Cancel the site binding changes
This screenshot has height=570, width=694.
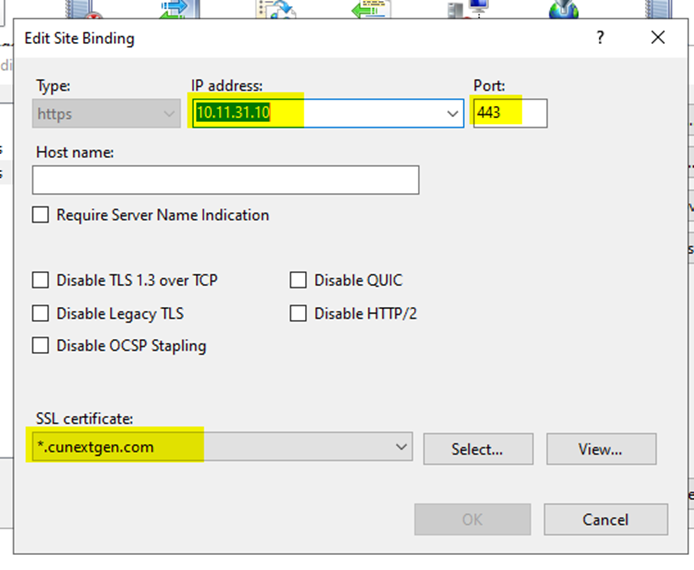click(x=605, y=520)
